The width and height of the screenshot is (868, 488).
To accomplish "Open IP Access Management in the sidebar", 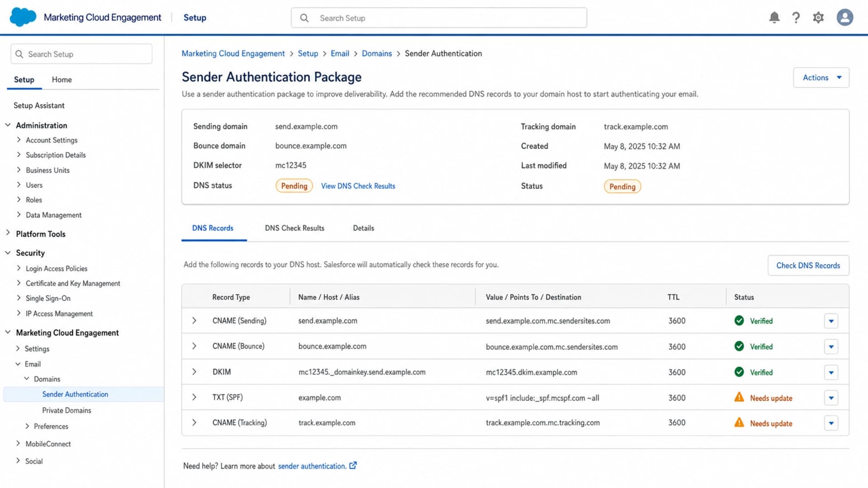I will pos(59,314).
